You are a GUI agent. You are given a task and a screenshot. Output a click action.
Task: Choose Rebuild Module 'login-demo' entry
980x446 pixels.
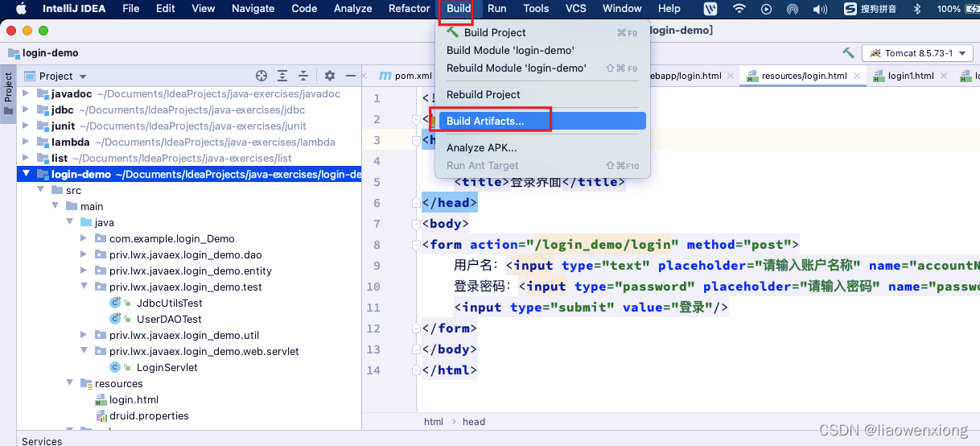pos(542,68)
